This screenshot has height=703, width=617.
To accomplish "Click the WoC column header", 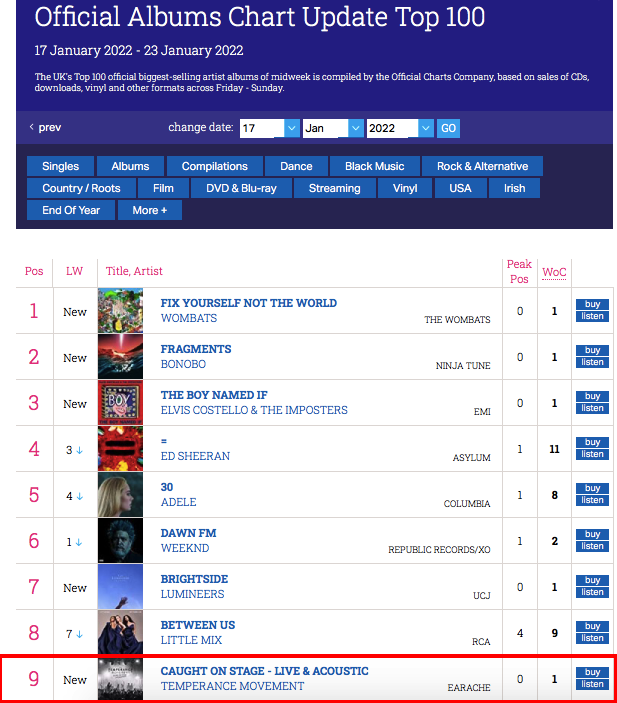I will pyautogui.click(x=554, y=272).
